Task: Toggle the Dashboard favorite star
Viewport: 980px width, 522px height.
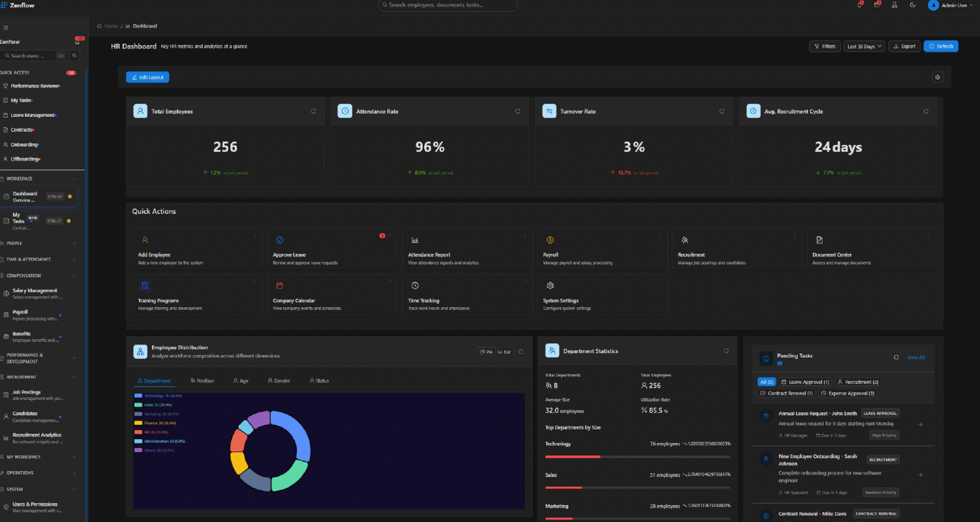Action: click(x=70, y=196)
